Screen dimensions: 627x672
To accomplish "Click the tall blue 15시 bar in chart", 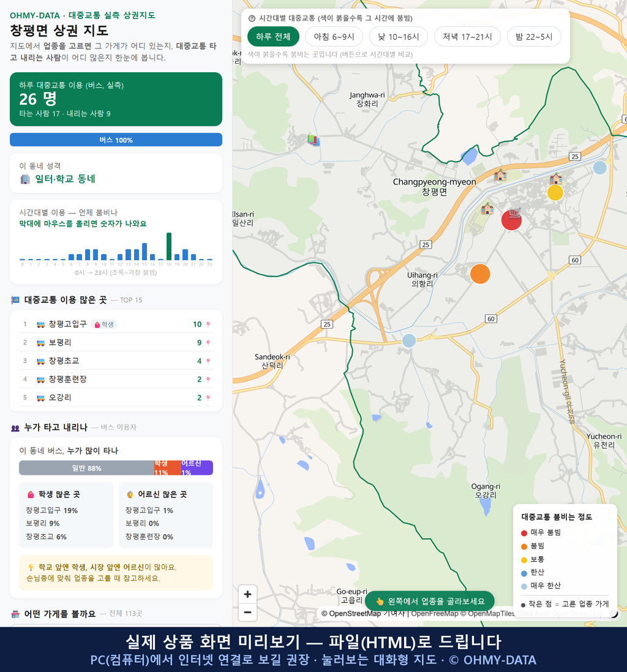I will tap(145, 252).
